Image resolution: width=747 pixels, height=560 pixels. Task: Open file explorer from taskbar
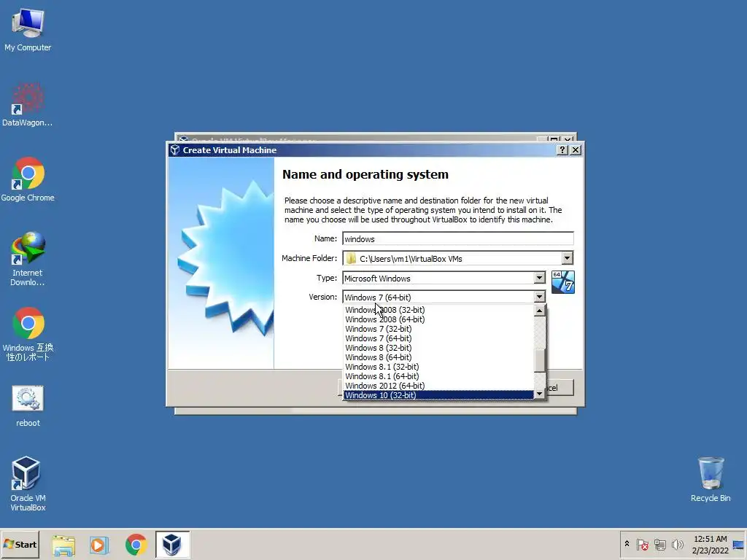click(63, 545)
